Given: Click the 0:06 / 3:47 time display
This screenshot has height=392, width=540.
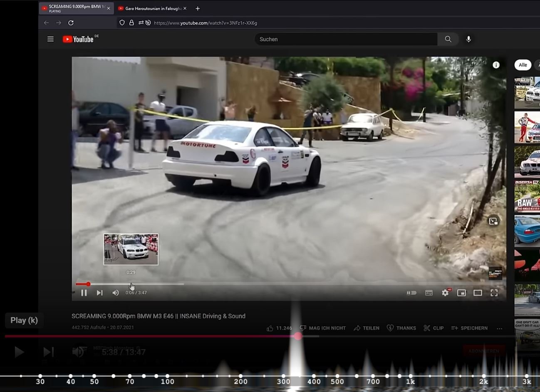Looking at the screenshot, I should pos(136,293).
